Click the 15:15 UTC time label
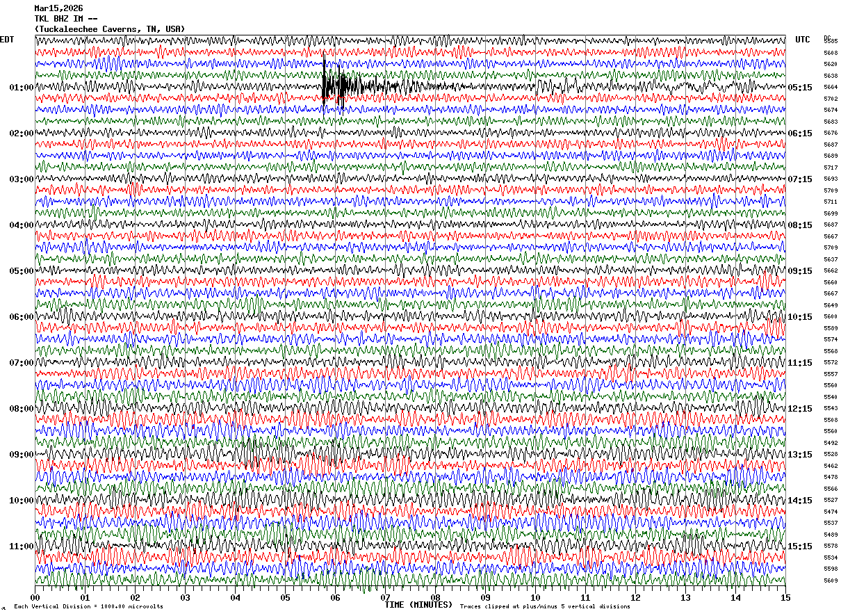 pos(800,546)
